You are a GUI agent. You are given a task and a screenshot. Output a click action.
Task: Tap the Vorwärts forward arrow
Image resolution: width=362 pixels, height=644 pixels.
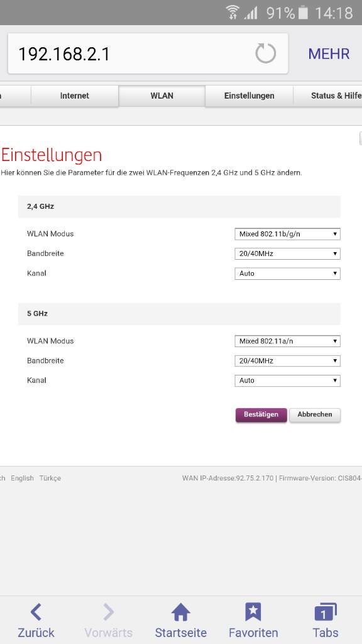108,612
